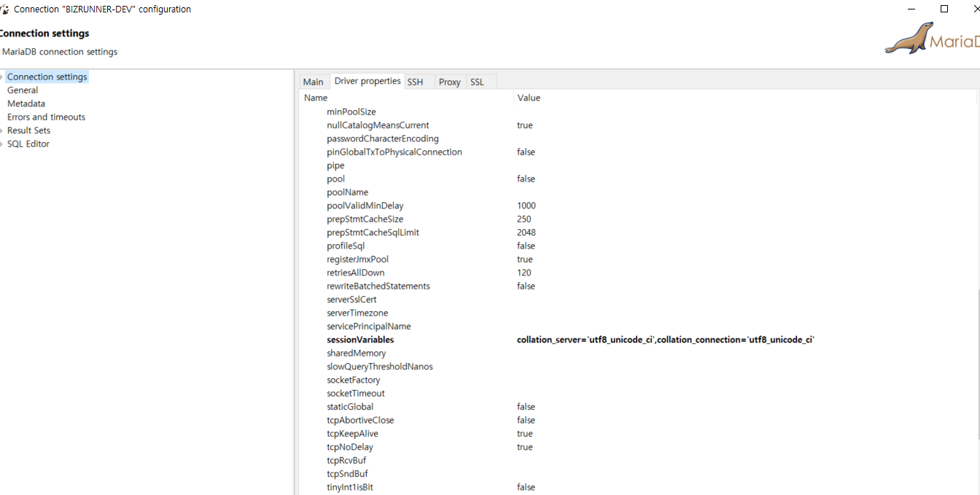Screen dimensions: 980x495
Task: Collapse the Connection settings tree node
Action: coord(2,77)
